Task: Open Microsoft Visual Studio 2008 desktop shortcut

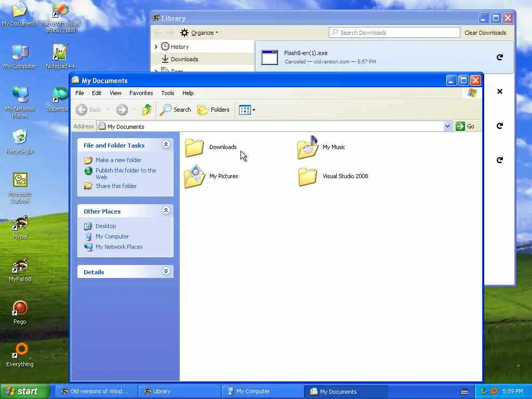Action: pos(60,18)
